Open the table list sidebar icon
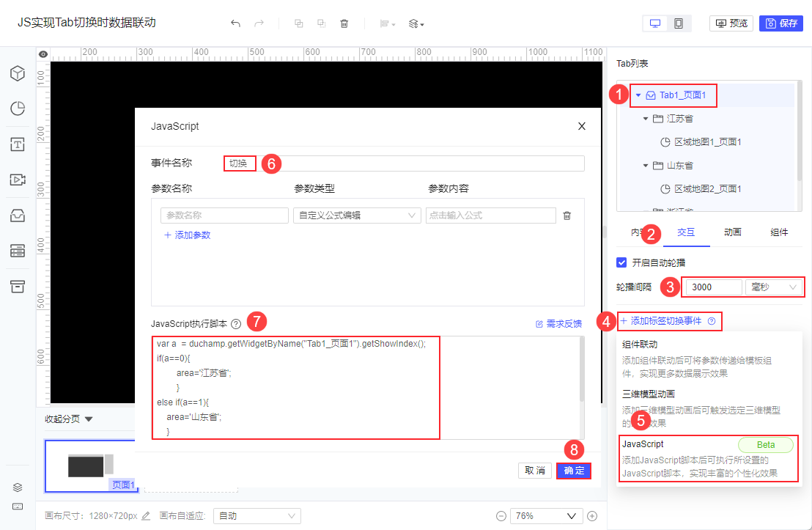This screenshot has width=812, height=530. pyautogui.click(x=18, y=251)
